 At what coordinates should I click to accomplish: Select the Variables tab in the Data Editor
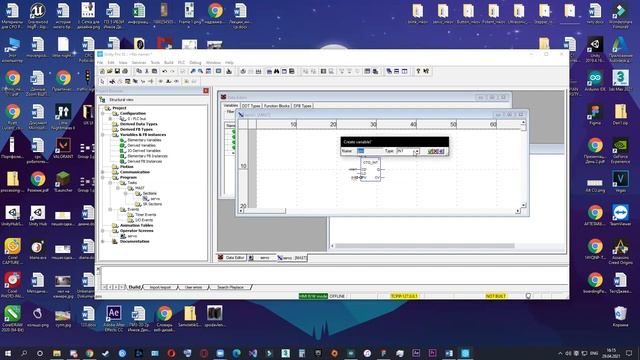point(231,105)
